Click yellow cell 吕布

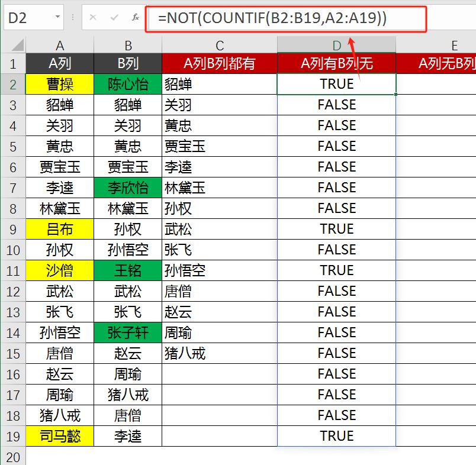[60, 229]
